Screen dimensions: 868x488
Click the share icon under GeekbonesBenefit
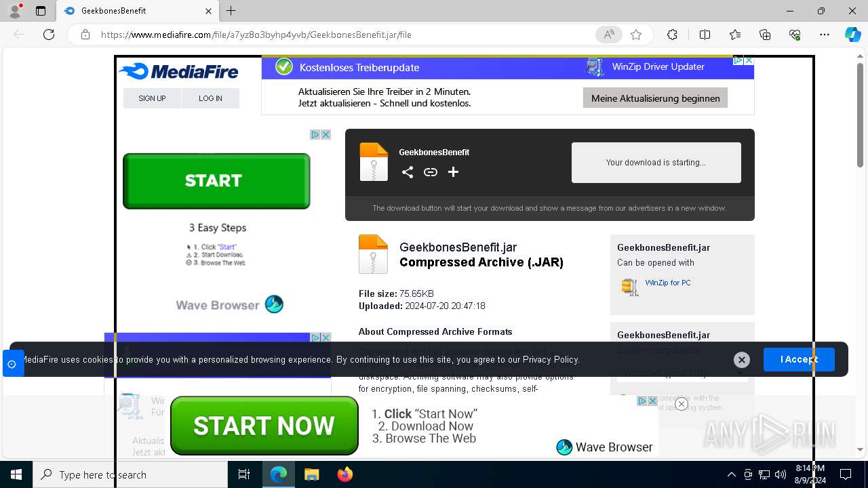pos(408,172)
